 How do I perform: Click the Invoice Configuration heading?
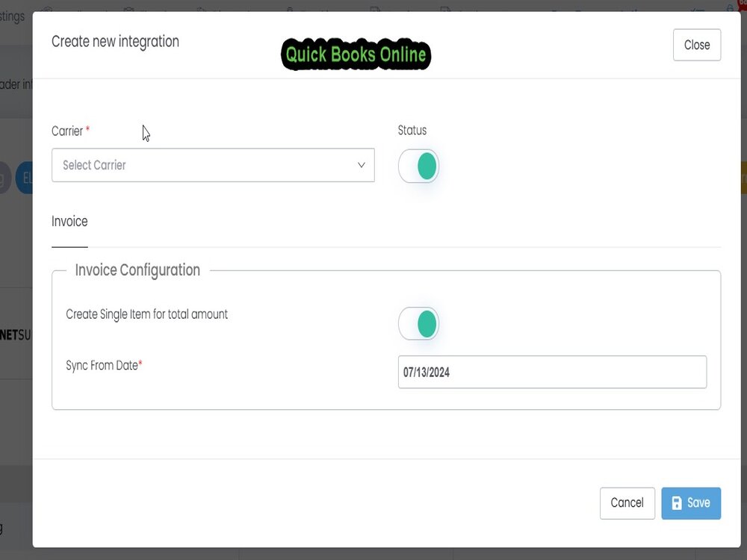pos(137,270)
